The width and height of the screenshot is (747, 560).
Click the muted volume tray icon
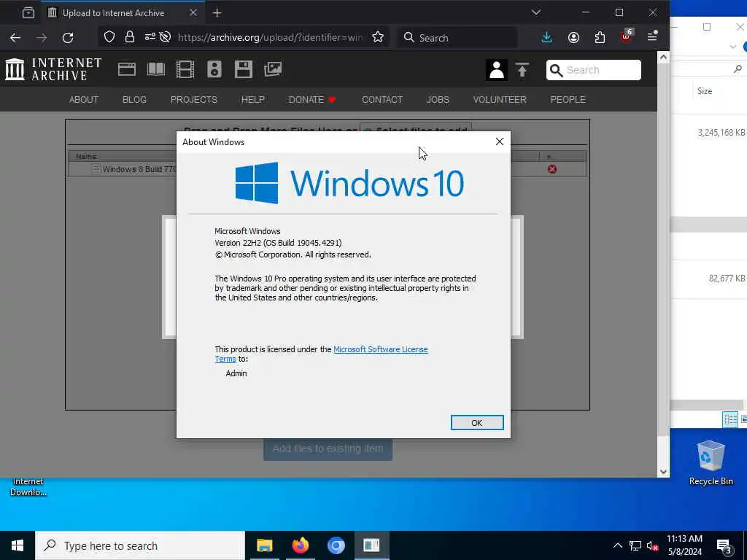pos(652,545)
